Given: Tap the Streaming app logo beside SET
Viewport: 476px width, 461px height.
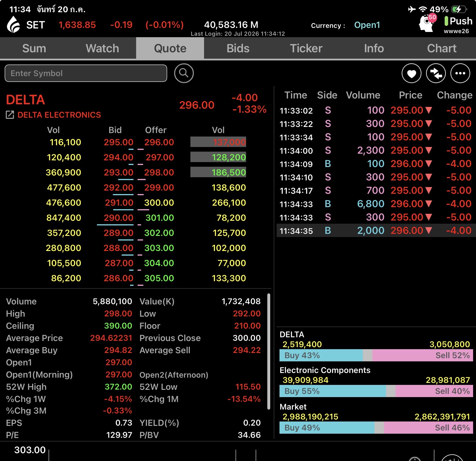Looking at the screenshot, I should (x=13, y=24).
